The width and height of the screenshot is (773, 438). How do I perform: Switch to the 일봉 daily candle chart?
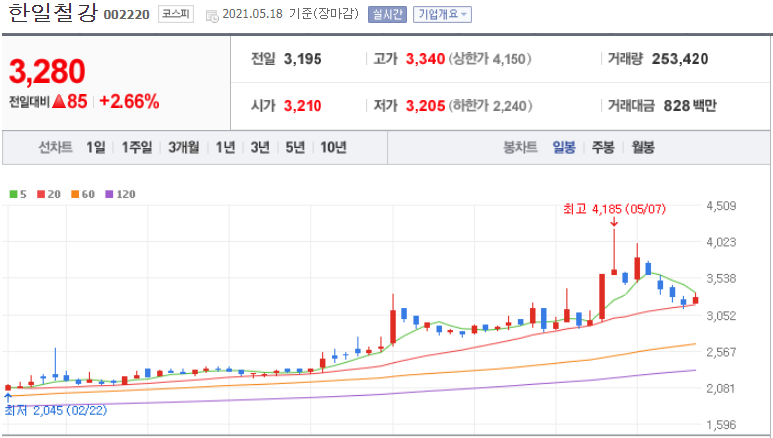coord(564,147)
